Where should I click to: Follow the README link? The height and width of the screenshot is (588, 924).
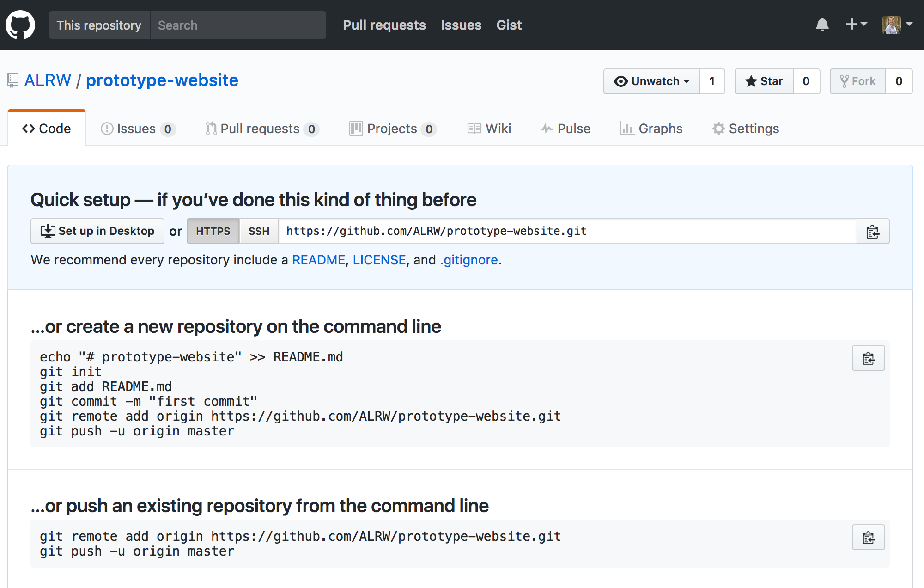(x=318, y=260)
